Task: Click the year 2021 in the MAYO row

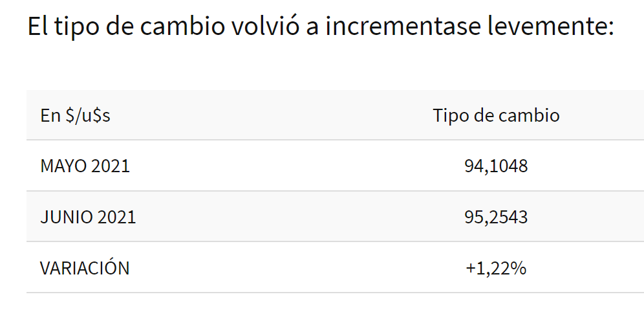Action: [x=111, y=166]
